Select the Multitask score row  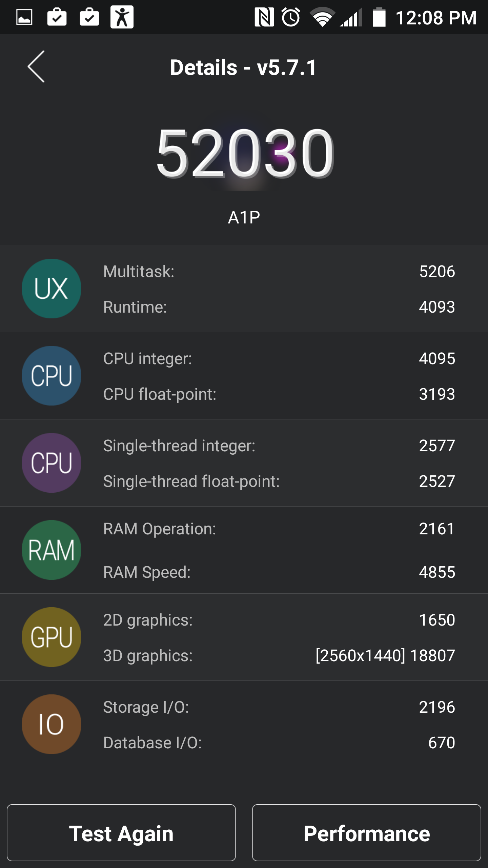pos(279,272)
